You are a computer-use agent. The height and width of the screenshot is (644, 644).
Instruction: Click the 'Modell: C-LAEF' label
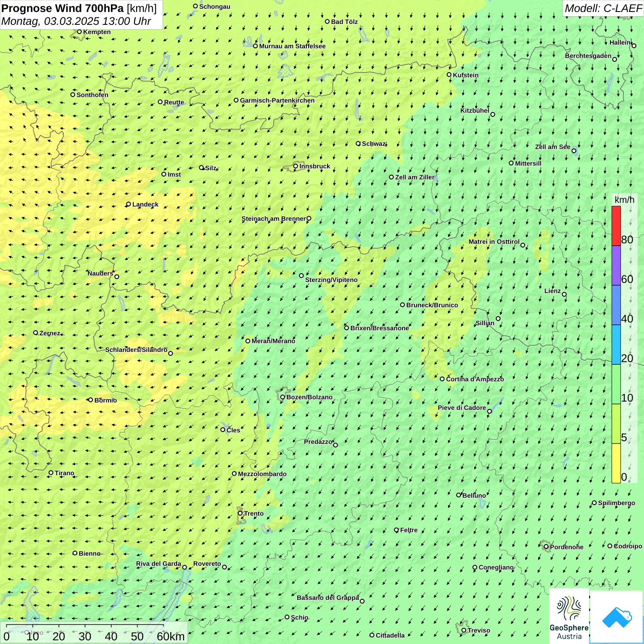(603, 8)
